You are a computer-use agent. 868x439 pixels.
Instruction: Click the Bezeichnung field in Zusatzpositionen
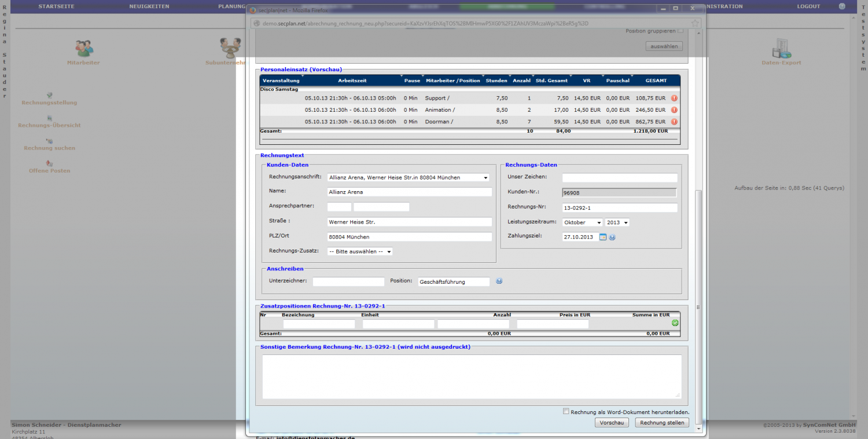[319, 324]
